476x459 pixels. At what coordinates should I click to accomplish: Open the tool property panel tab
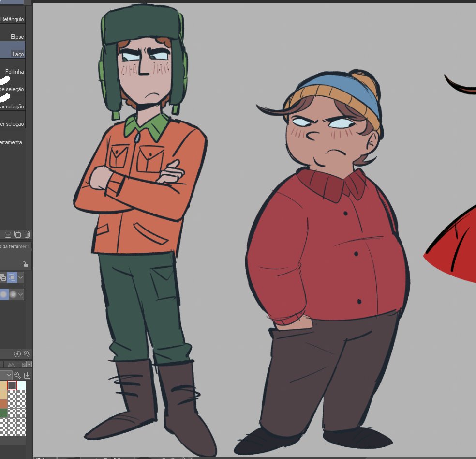coord(15,246)
